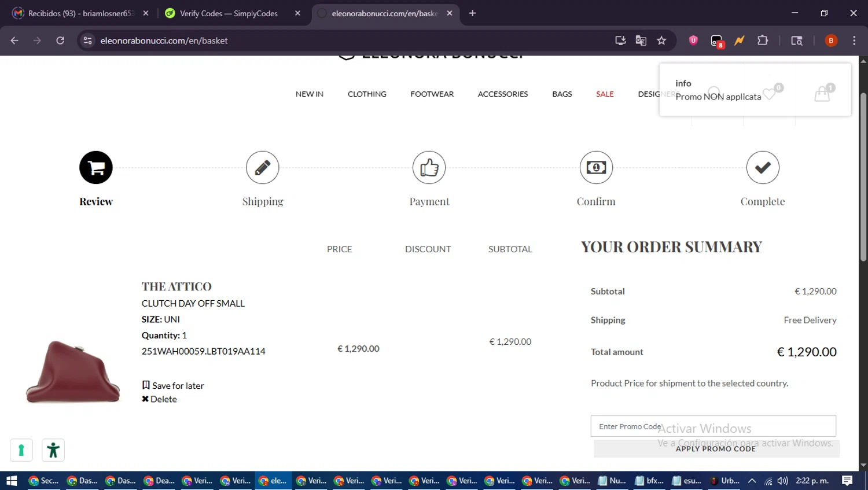This screenshot has height=490, width=868.
Task: Show hidden tray icons chevron
Action: coord(752,481)
